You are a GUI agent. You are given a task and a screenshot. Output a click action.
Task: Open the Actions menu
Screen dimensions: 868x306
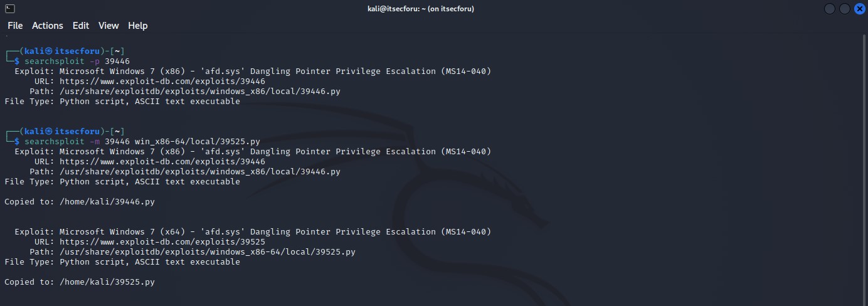point(48,26)
